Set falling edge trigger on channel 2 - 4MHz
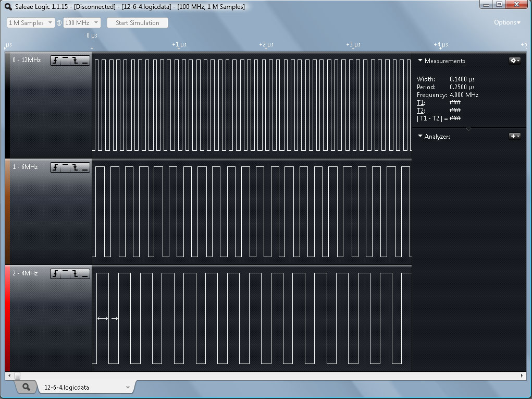This screenshot has height=399, width=532. tap(75, 274)
